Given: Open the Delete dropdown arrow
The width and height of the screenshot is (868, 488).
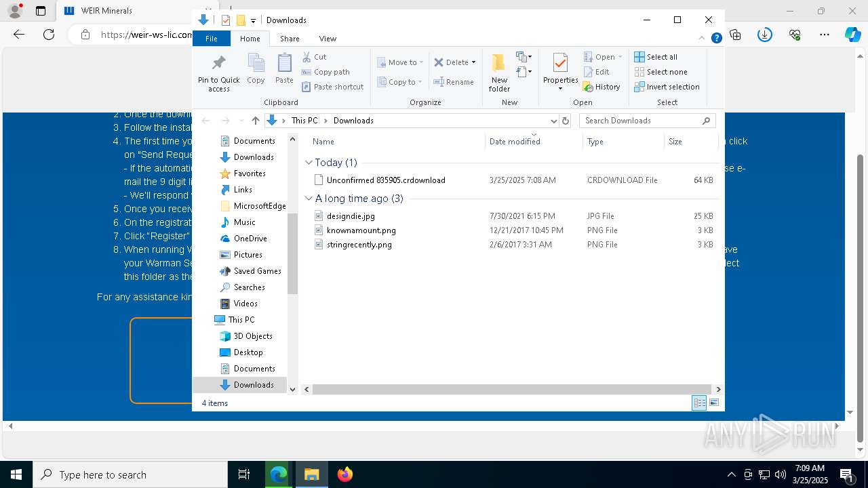Looking at the screenshot, I should pyautogui.click(x=473, y=62).
